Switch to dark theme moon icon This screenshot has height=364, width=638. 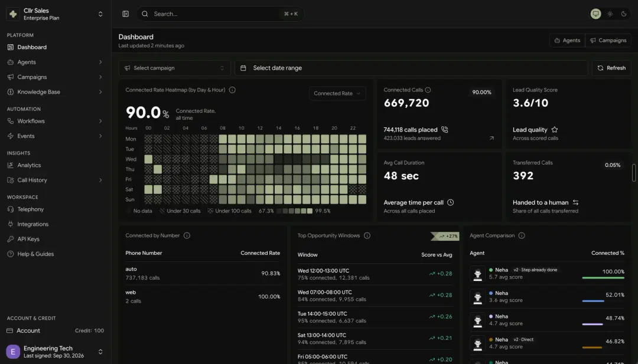pos(624,14)
